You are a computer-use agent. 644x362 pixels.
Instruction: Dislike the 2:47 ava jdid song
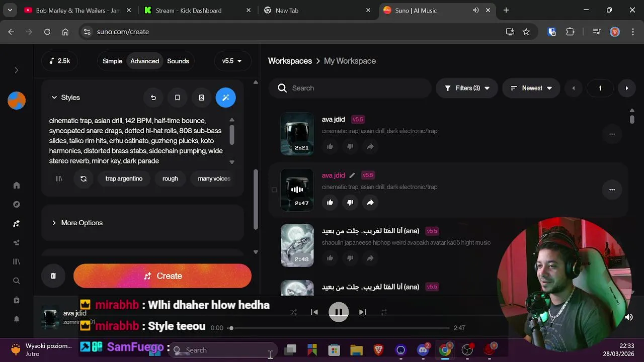click(x=350, y=202)
